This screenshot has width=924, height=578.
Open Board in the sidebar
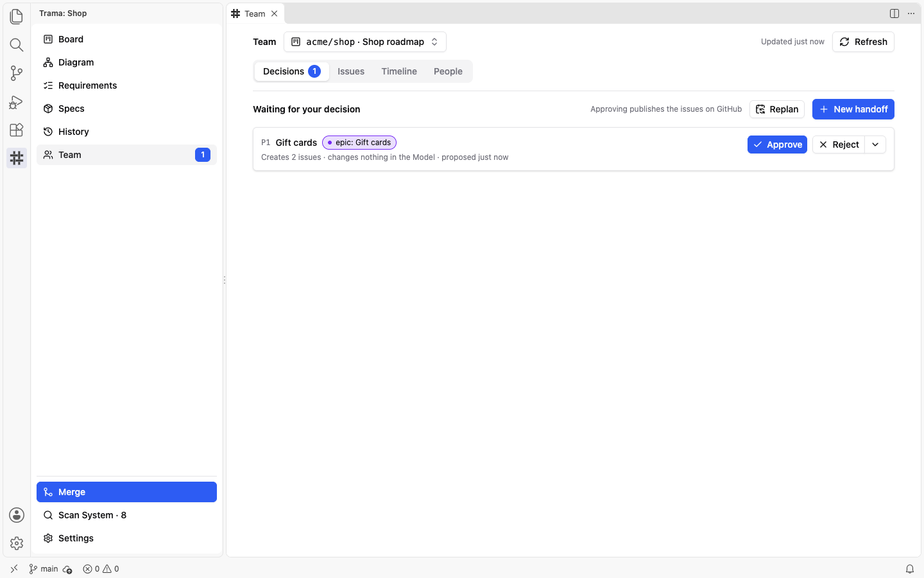click(x=126, y=39)
